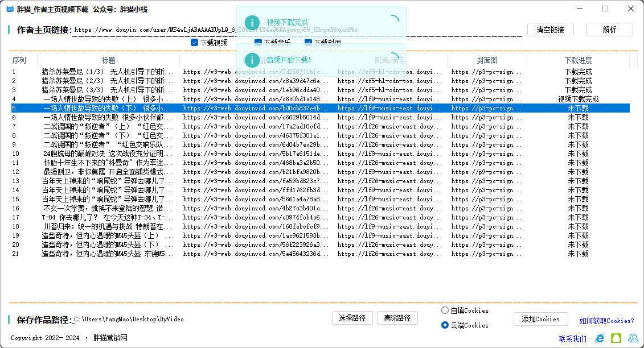Select the 云端Cookies radio button
Viewport: 644px width, 348px height.
(444, 325)
